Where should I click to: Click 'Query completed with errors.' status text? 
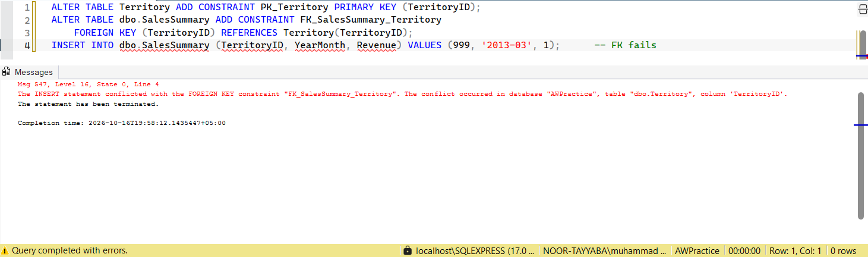tap(70, 251)
